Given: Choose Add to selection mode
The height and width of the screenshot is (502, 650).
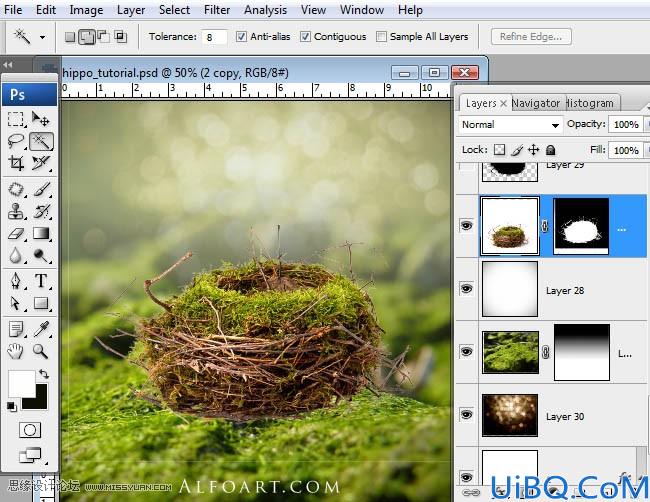Looking at the screenshot, I should tap(87, 37).
